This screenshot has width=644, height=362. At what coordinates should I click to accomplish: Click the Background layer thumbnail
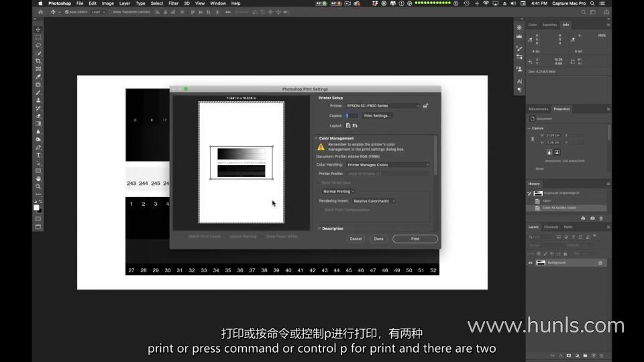click(x=541, y=263)
